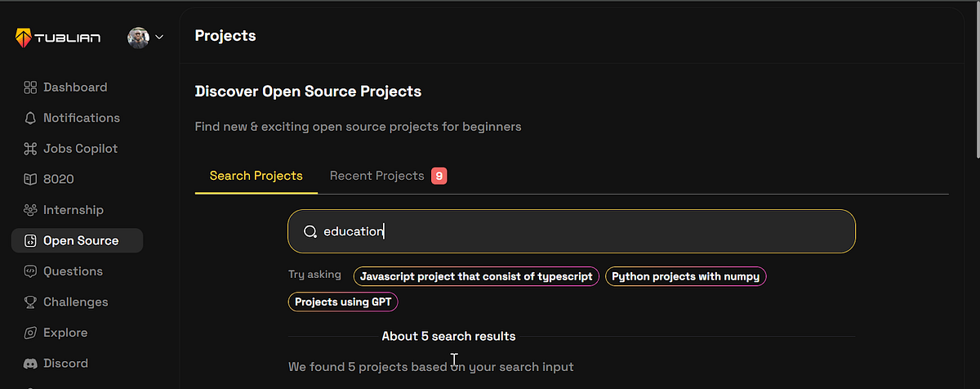Click the search magnifier icon
This screenshot has width=980, height=389.
coord(310,232)
